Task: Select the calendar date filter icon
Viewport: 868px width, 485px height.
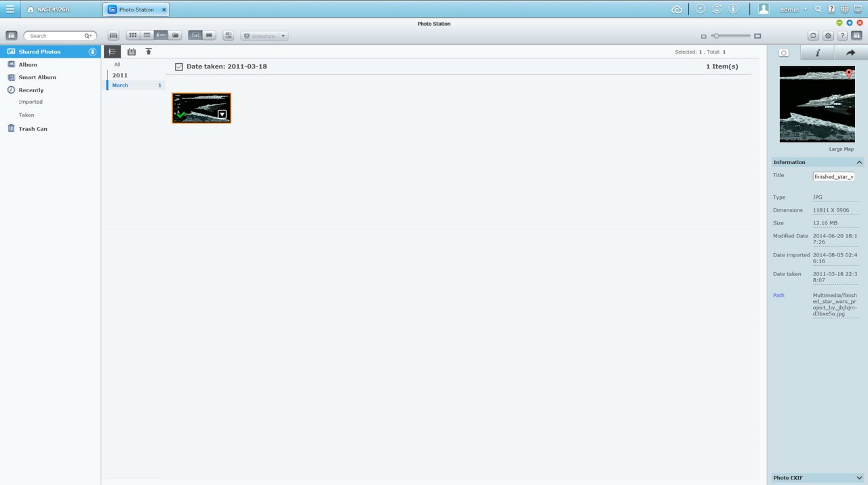Action: pos(132,52)
